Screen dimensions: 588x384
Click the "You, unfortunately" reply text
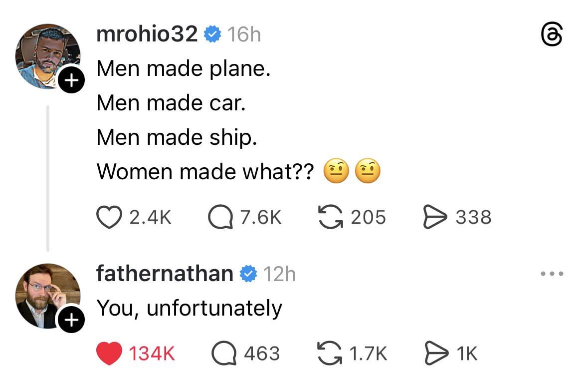pyautogui.click(x=189, y=308)
